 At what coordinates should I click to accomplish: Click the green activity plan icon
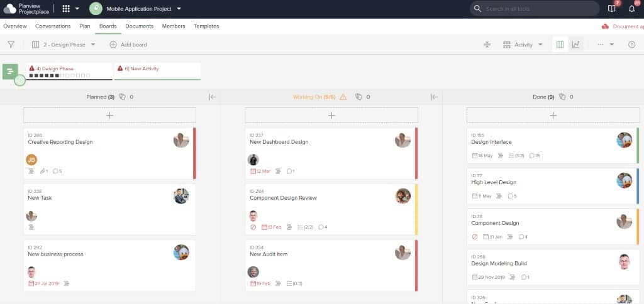tap(10, 72)
